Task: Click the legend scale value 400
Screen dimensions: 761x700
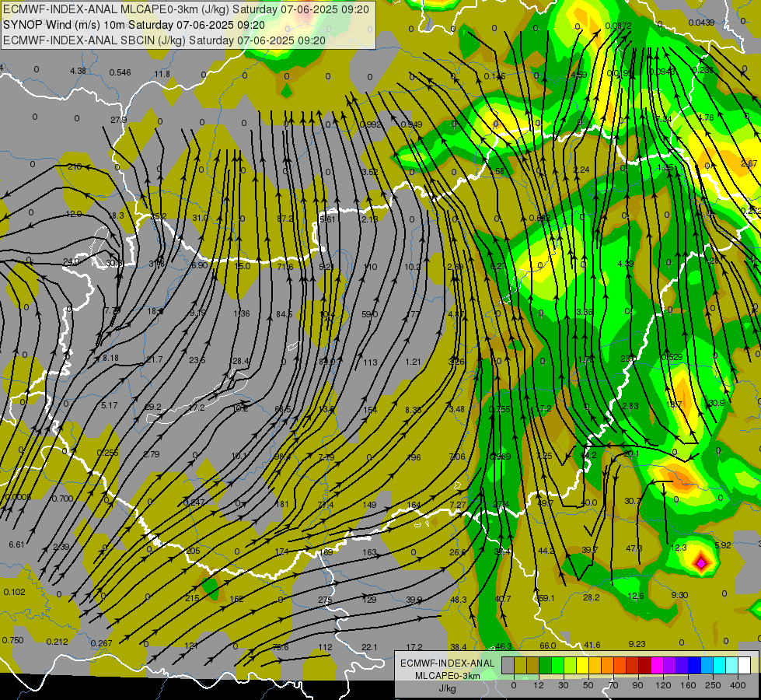Action: [738, 685]
